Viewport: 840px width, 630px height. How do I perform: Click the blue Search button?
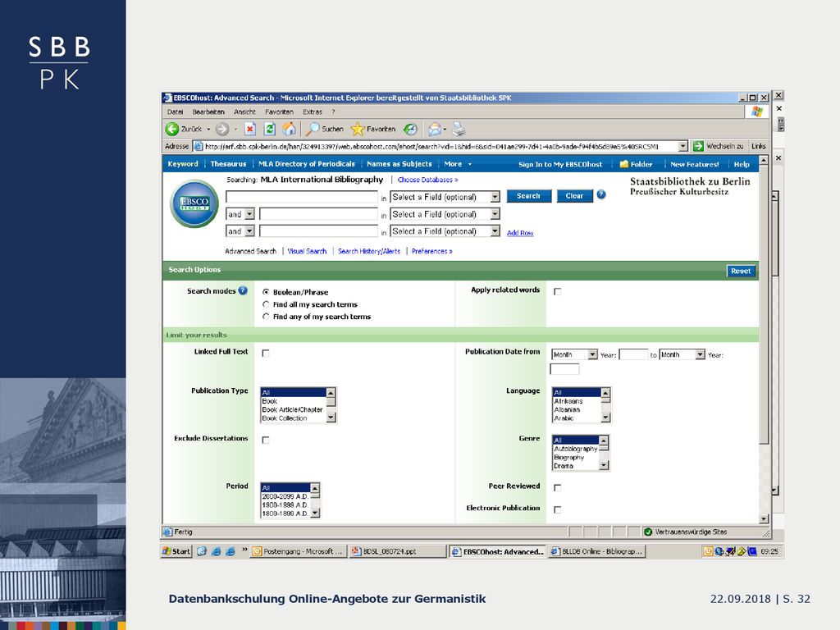pos(528,195)
